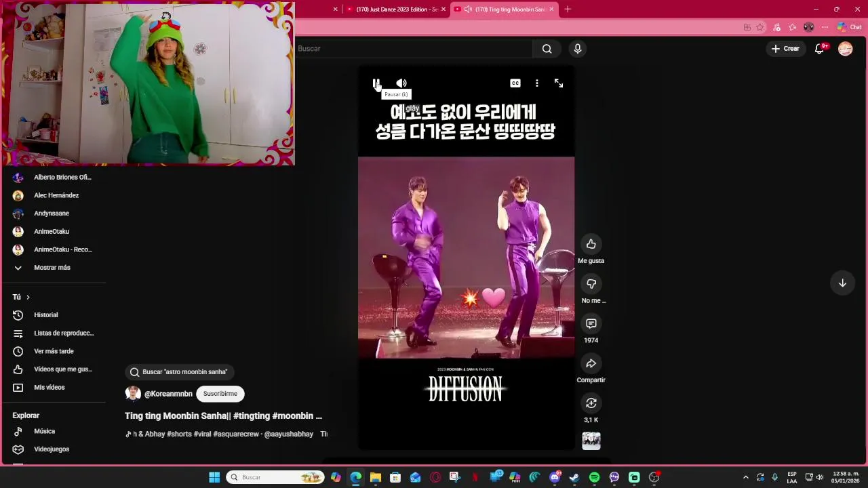Open the YouTube account avatar menu

click(845, 49)
